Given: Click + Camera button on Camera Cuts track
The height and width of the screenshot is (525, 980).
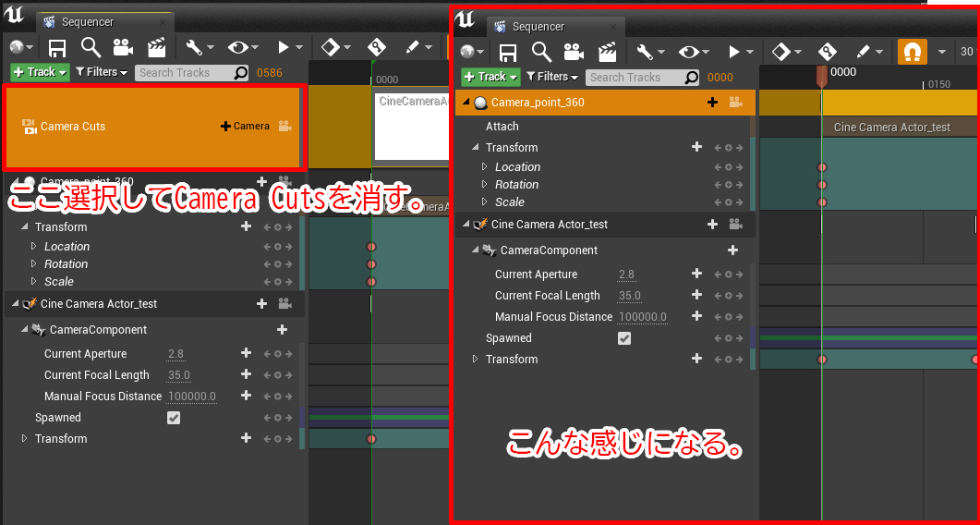Looking at the screenshot, I should (x=245, y=126).
